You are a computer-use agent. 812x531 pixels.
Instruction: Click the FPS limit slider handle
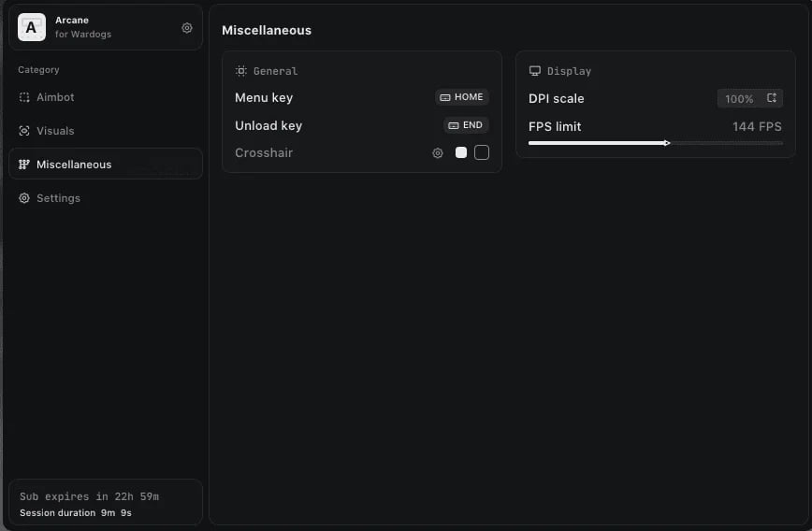click(x=667, y=143)
